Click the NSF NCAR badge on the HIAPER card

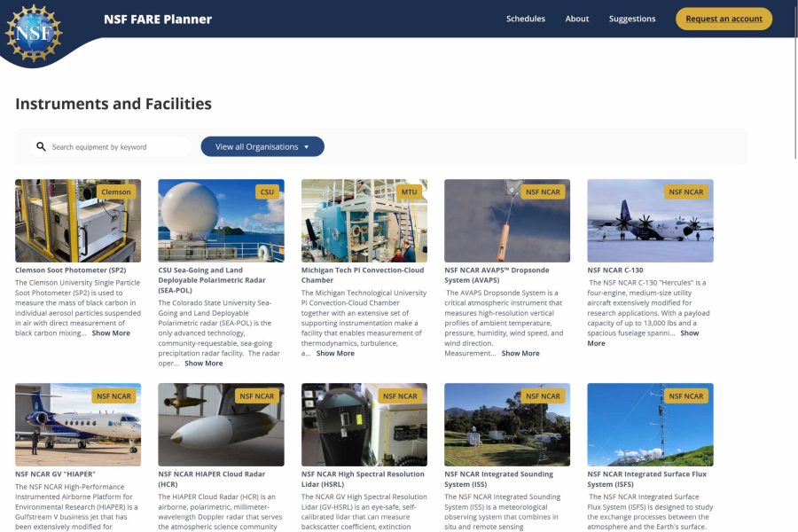tap(113, 395)
